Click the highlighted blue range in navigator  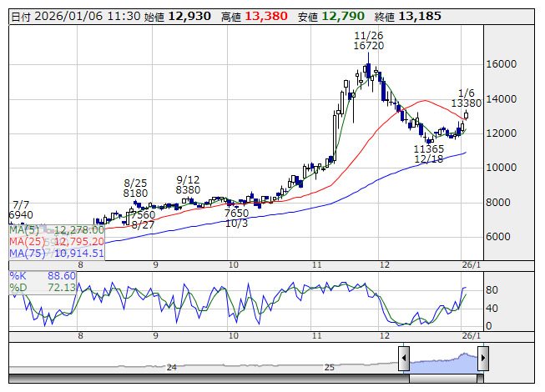coord(443,361)
